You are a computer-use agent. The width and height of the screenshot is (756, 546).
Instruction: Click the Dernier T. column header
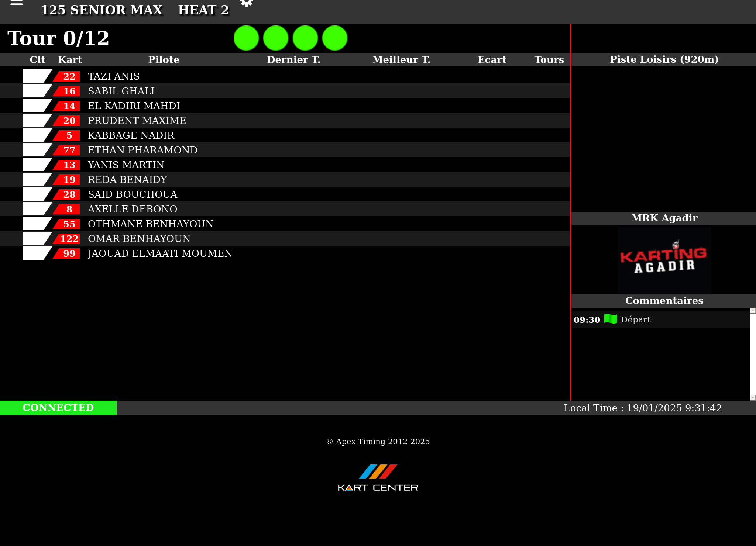[293, 60]
